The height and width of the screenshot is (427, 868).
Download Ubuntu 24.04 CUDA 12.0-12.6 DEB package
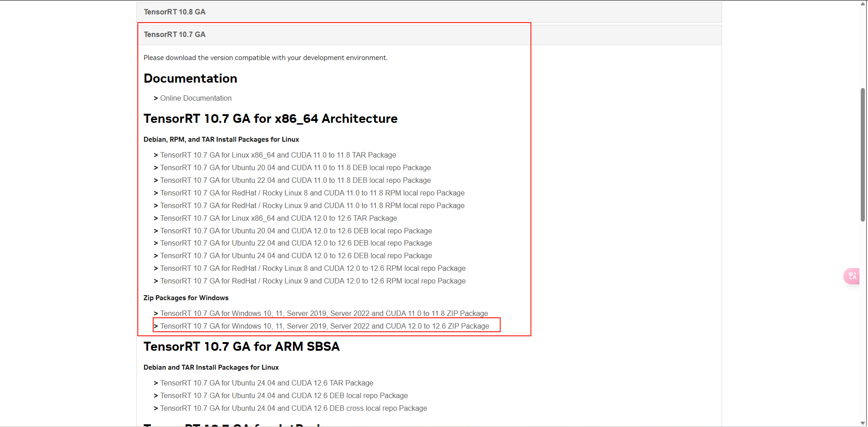(296, 255)
